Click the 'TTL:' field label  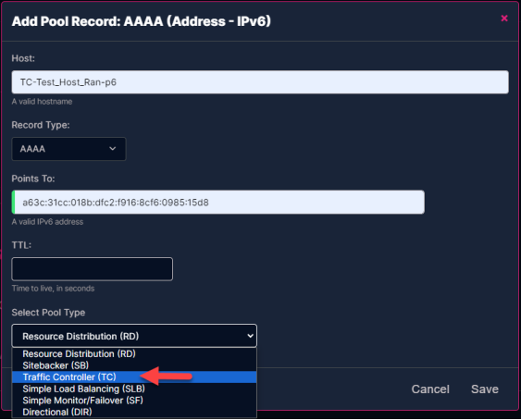pos(21,245)
